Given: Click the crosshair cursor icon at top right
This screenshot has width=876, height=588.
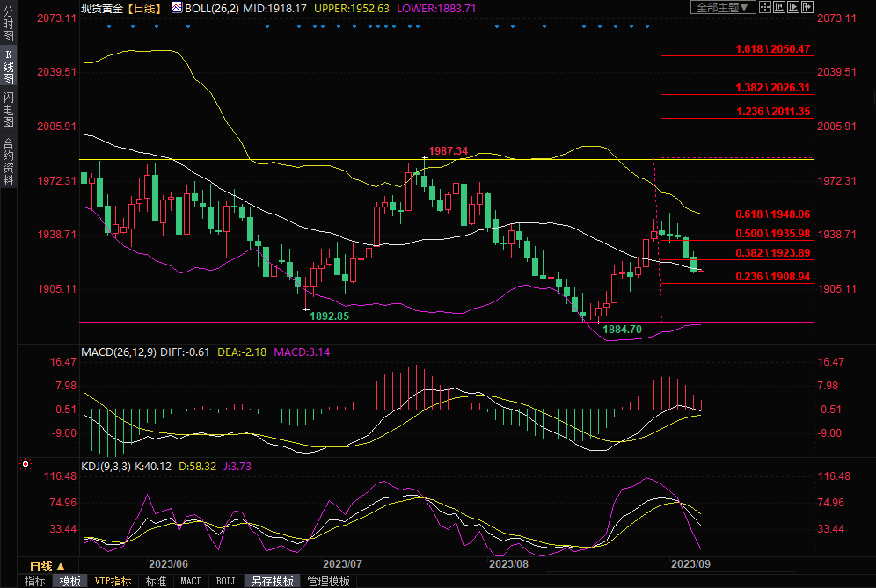Looking at the screenshot, I should (767, 7).
